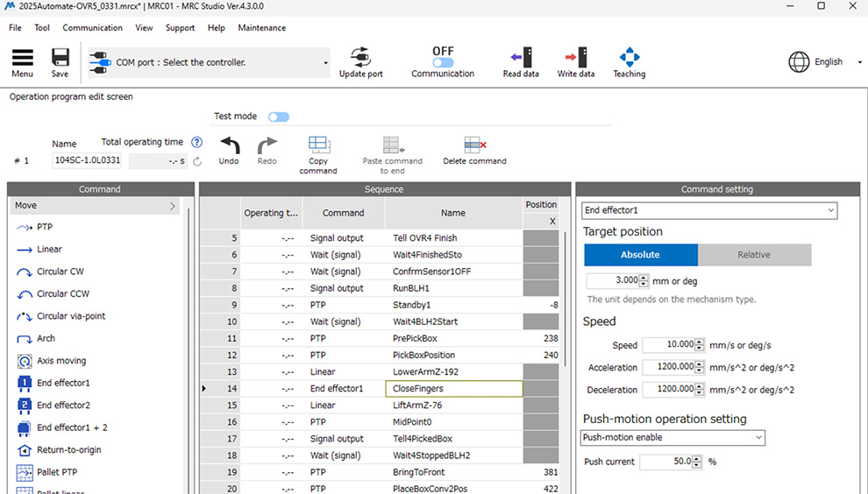Click the target position value stepper
This screenshot has height=494, width=868.
tap(644, 281)
